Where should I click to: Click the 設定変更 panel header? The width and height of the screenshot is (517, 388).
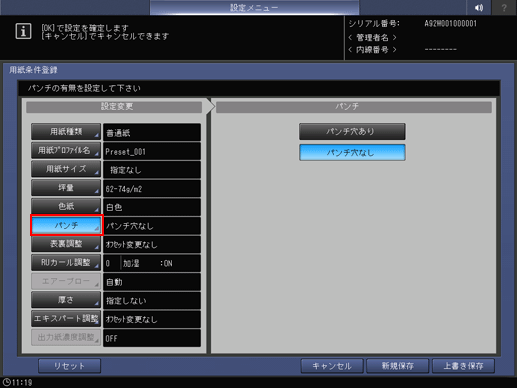tap(114, 107)
